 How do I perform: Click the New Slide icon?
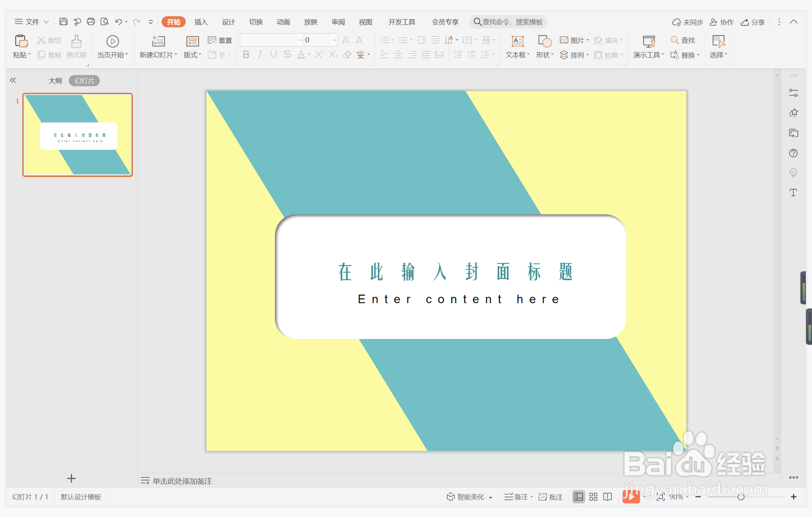[158, 41]
